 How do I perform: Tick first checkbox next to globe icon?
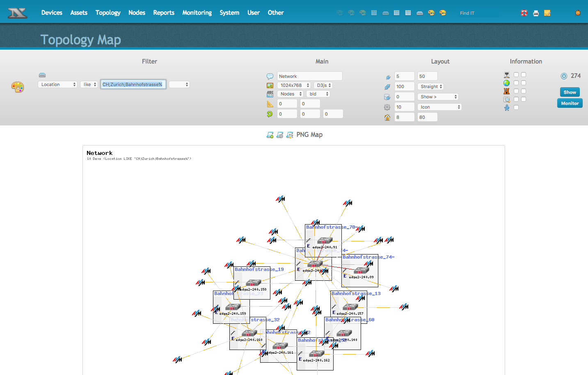pyautogui.click(x=516, y=83)
